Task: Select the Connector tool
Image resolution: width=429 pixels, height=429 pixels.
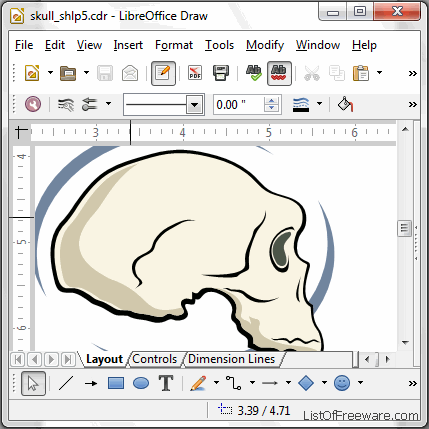Action: [x=234, y=383]
